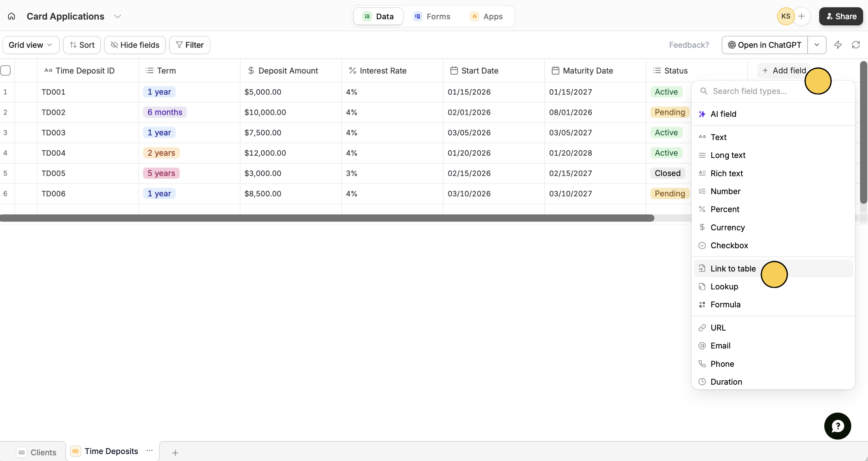
Task: Click Hide fields button
Action: pos(135,45)
